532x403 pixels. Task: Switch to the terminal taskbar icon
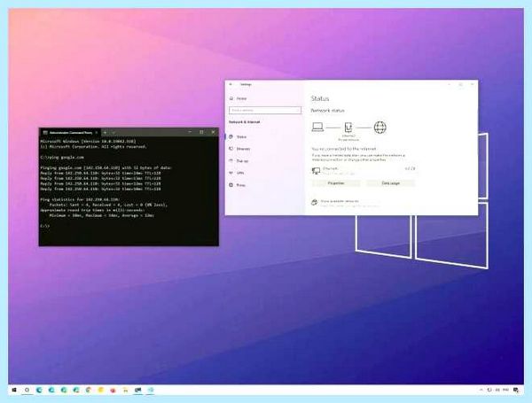(x=137, y=390)
